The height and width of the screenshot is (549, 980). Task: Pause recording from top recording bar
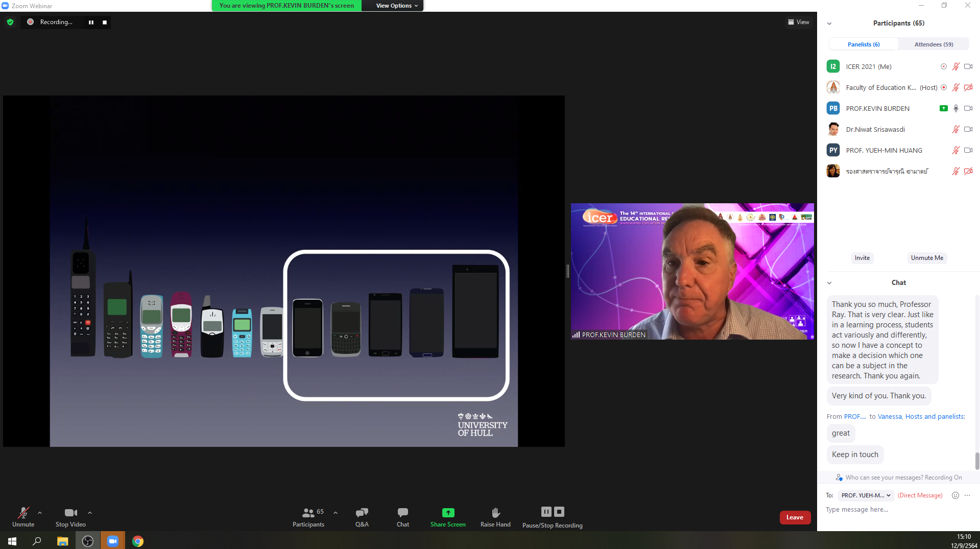pyautogui.click(x=91, y=22)
